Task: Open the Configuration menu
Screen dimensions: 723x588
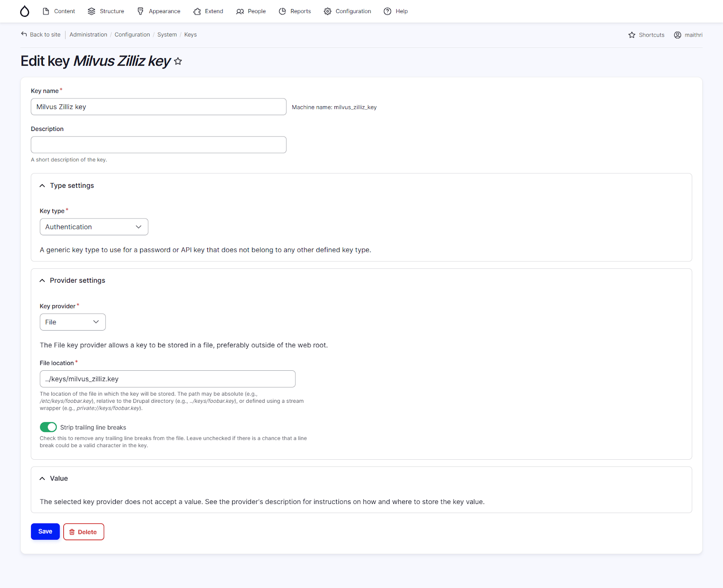Action: point(347,11)
